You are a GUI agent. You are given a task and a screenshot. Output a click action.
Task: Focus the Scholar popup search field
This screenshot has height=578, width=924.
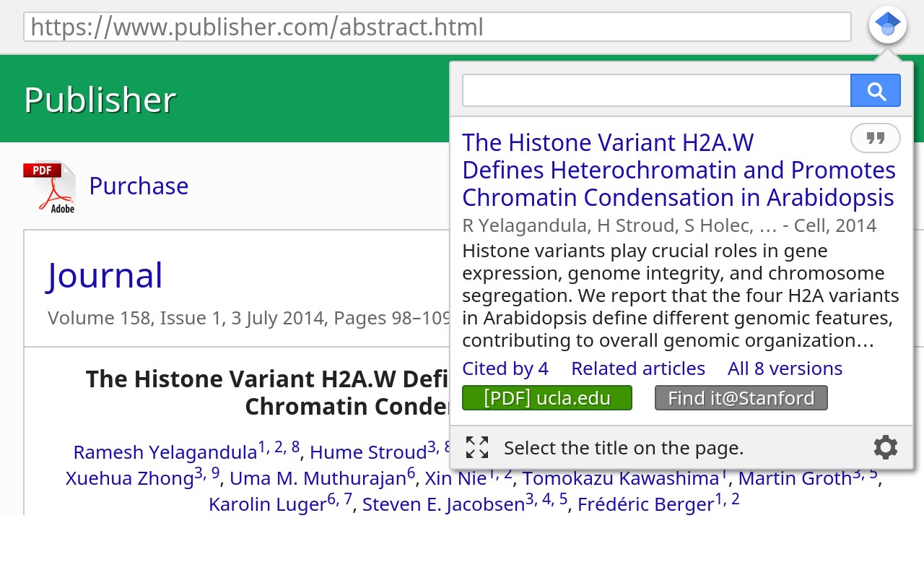click(x=656, y=90)
